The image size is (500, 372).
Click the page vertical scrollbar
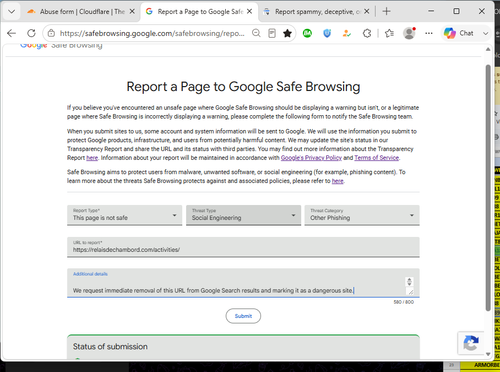point(488,188)
